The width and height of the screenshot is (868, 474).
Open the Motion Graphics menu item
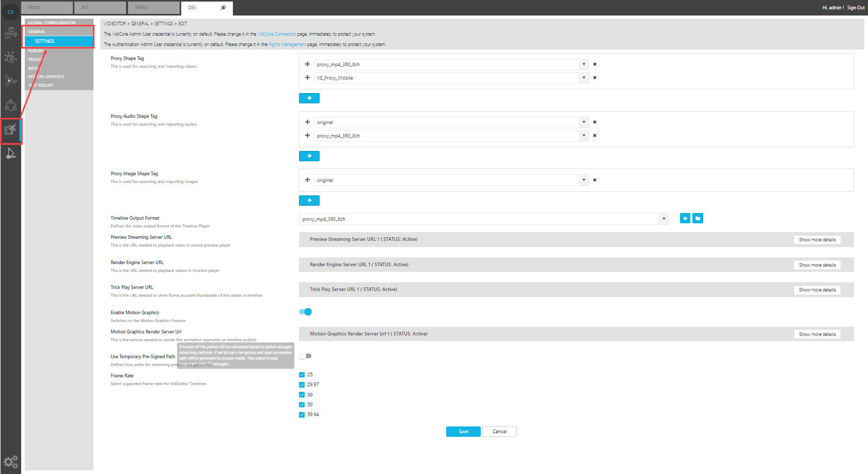(x=46, y=77)
